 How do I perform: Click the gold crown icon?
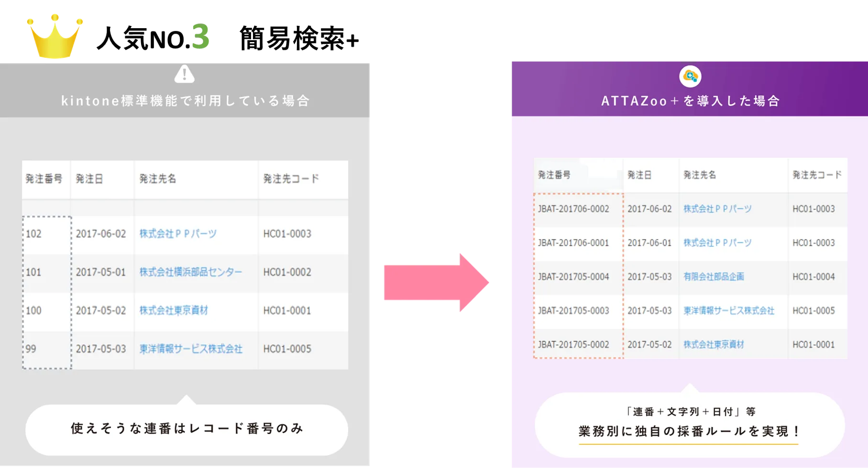[55, 36]
